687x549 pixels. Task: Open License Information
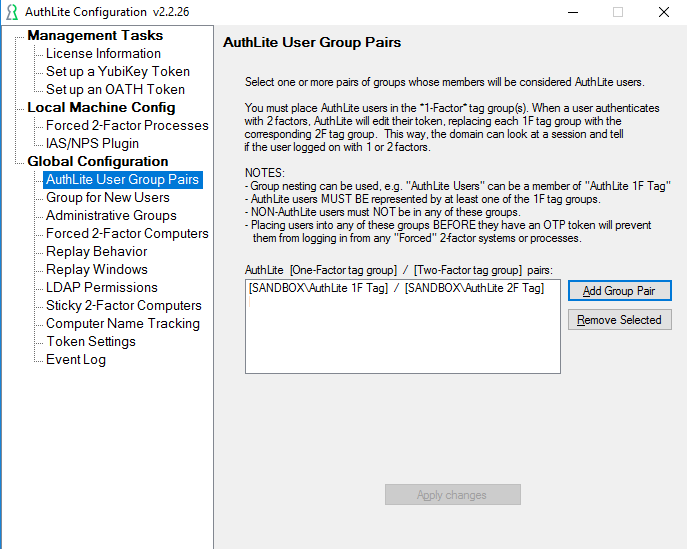click(x=103, y=53)
